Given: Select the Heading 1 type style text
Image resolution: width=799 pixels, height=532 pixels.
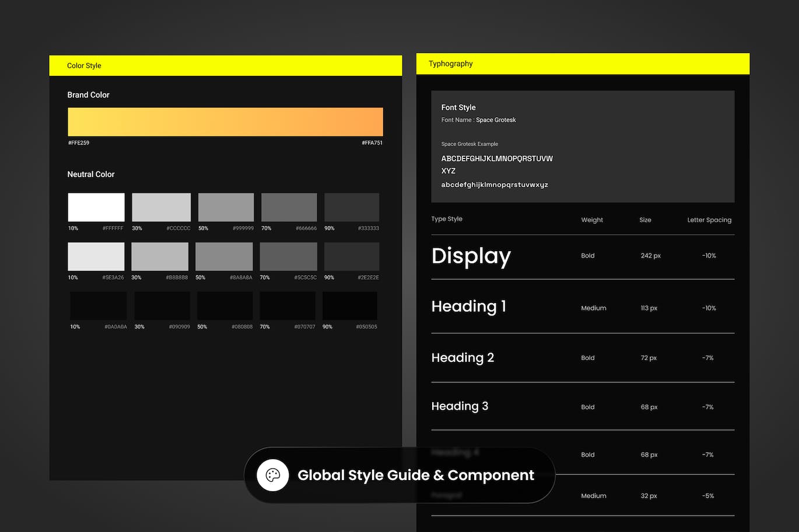Looking at the screenshot, I should (468, 306).
